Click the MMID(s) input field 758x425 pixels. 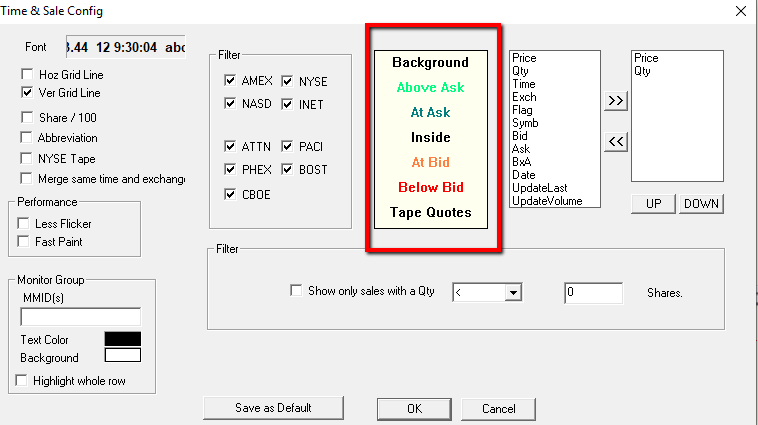pos(81,317)
